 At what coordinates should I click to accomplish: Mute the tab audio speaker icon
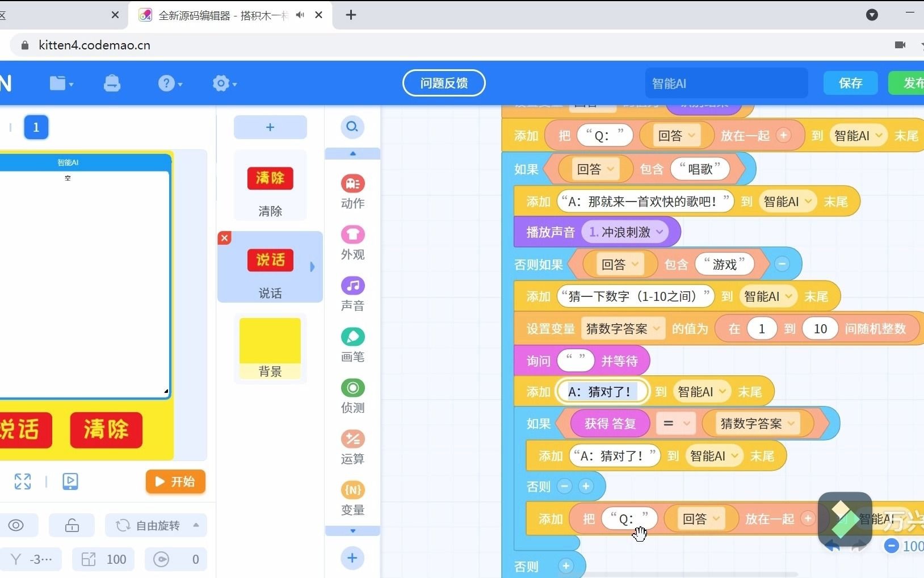pyautogui.click(x=300, y=15)
